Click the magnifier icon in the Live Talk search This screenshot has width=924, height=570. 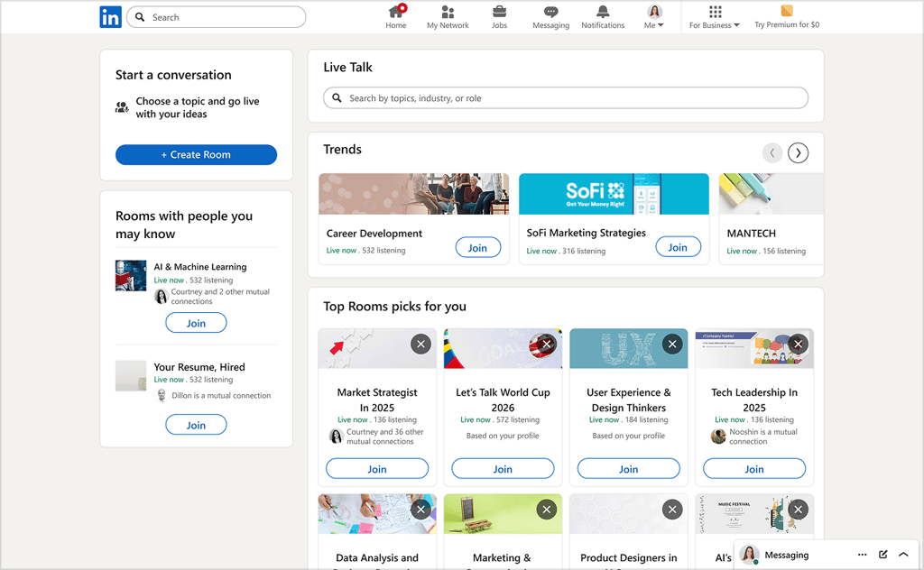click(337, 97)
